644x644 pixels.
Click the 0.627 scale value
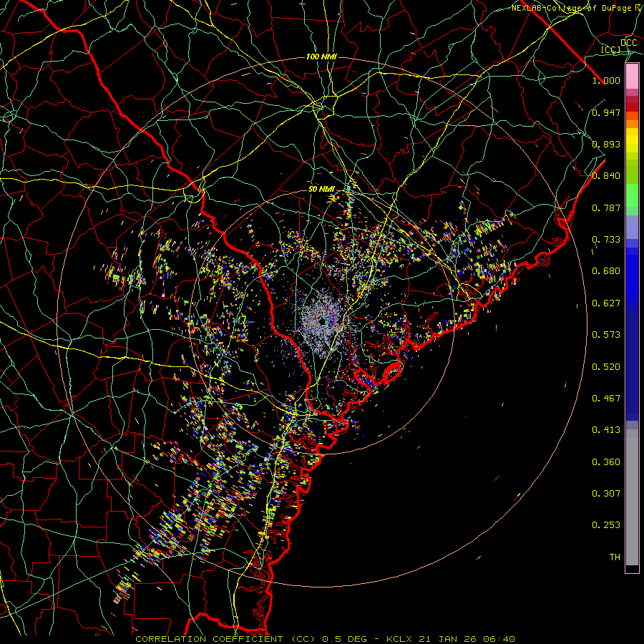click(x=606, y=303)
